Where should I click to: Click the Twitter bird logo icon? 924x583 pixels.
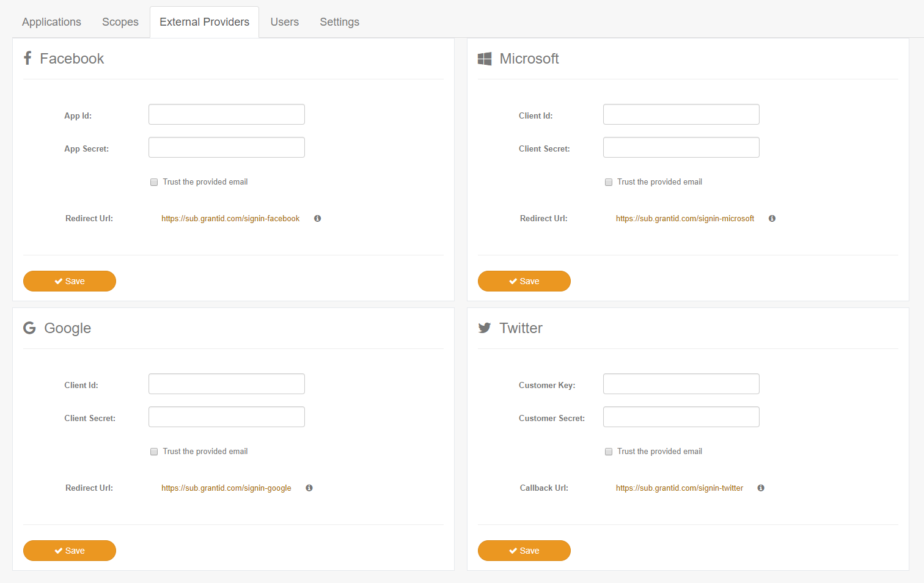pos(485,328)
